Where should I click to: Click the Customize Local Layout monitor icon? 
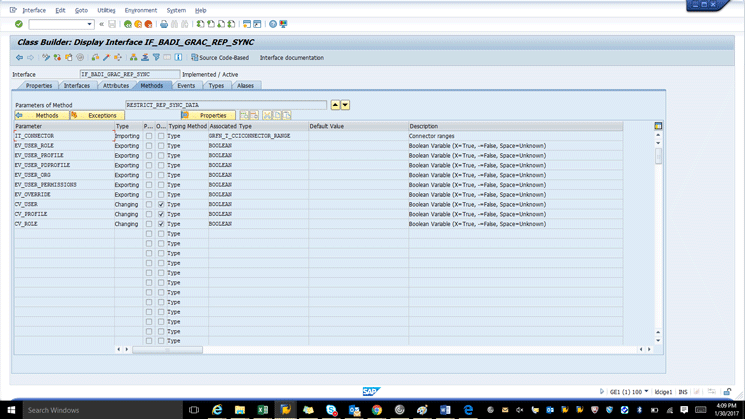point(283,24)
